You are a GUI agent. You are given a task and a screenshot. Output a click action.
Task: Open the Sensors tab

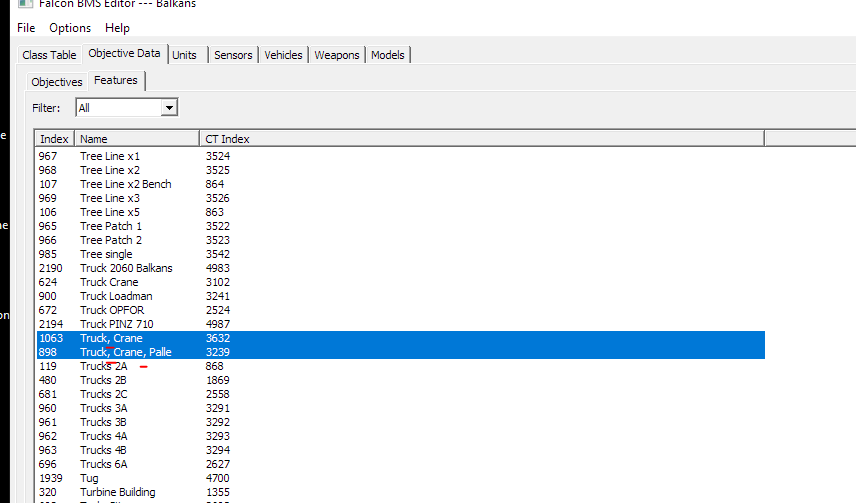click(x=233, y=55)
